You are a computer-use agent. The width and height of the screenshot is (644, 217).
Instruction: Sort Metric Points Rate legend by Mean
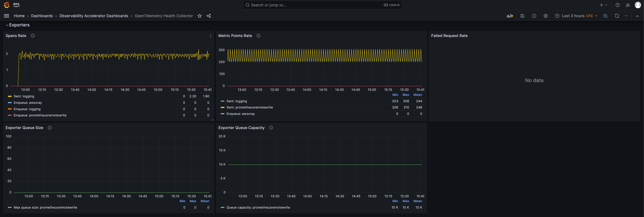(x=418, y=95)
